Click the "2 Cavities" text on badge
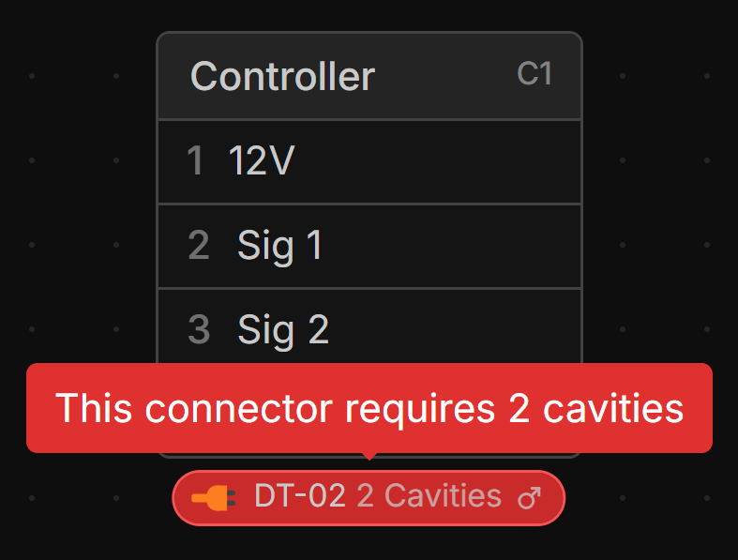The image size is (738, 560). (429, 496)
